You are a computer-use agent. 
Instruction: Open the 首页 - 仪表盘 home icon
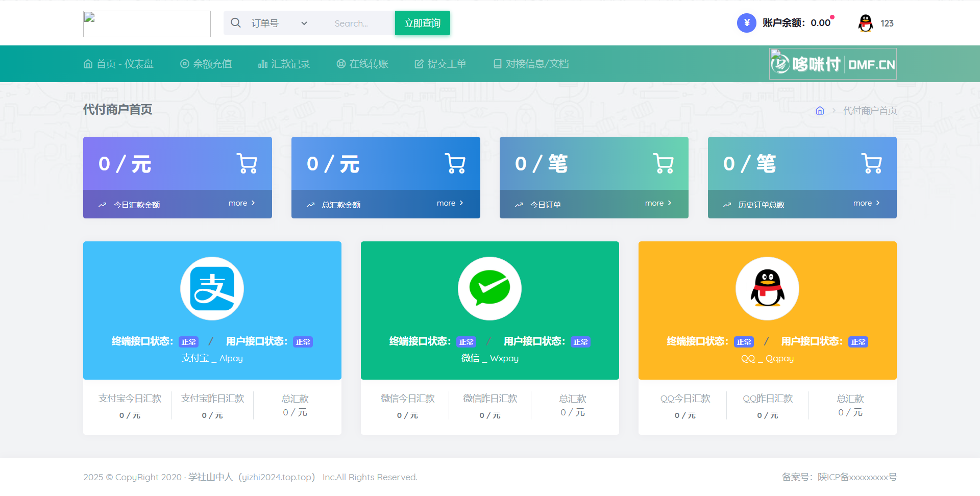(x=87, y=63)
